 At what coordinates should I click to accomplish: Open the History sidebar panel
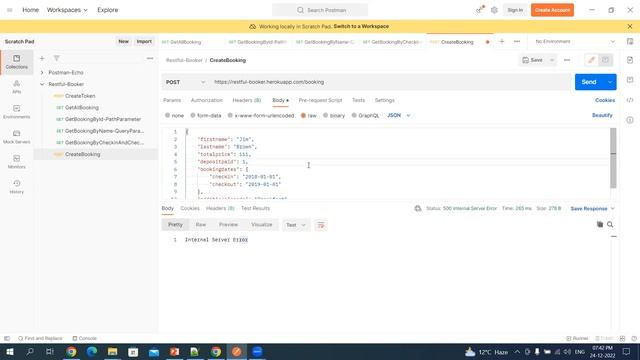[x=16, y=187]
